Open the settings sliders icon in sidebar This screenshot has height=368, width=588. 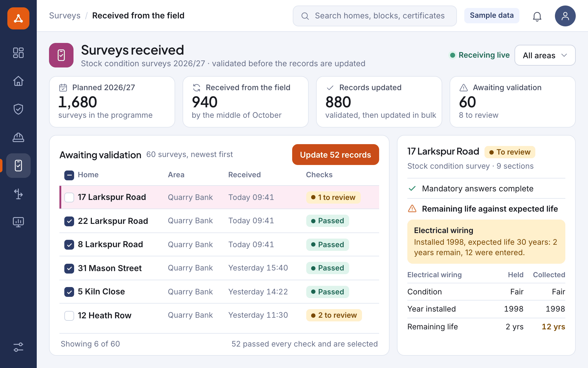click(18, 347)
